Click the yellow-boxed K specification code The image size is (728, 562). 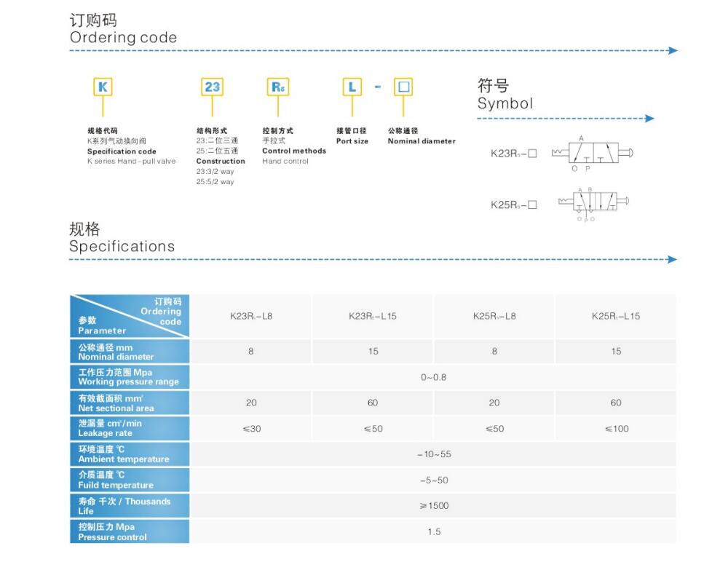pos(103,87)
